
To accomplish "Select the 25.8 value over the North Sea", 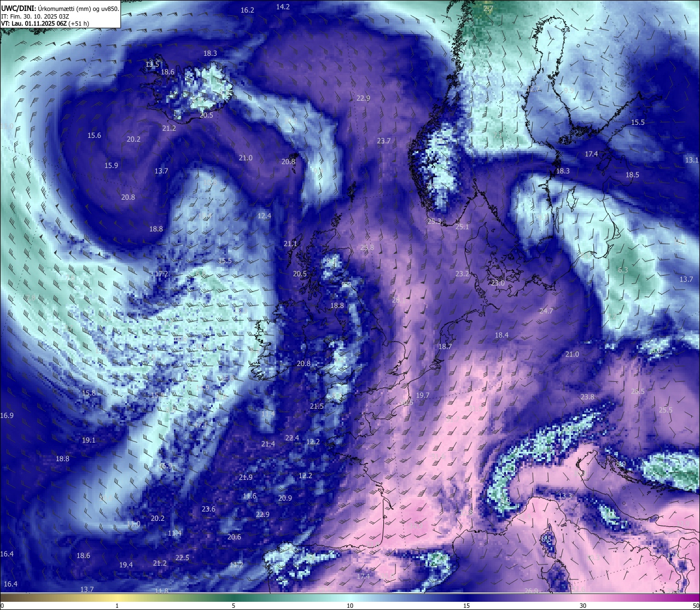I will [x=367, y=247].
